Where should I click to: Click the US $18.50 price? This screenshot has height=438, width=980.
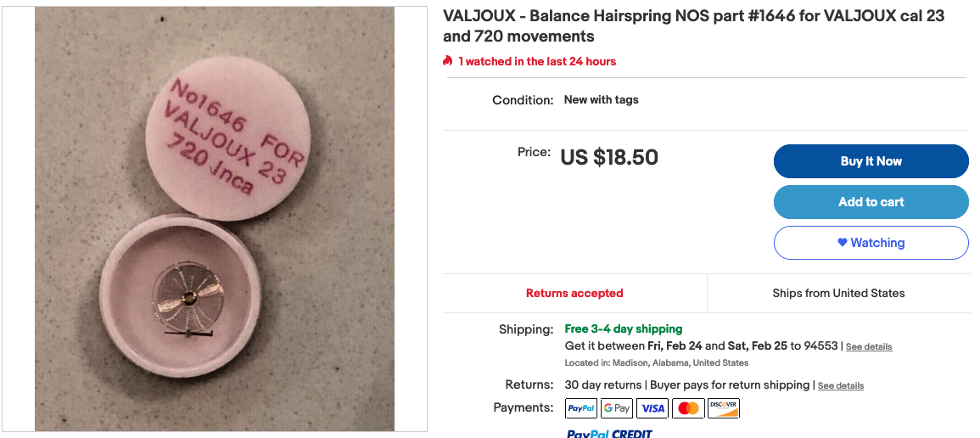[x=608, y=157]
